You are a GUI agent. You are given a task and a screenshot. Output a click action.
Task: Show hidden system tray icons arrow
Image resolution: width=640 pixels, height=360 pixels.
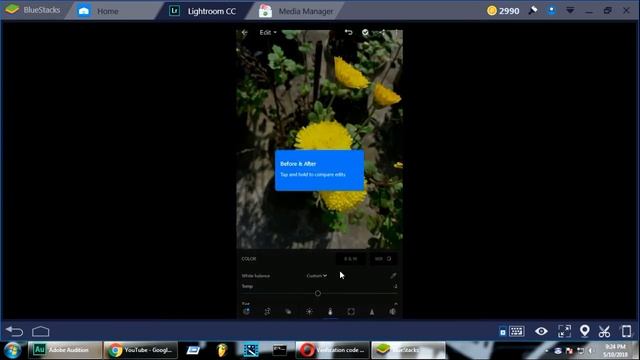(547, 351)
